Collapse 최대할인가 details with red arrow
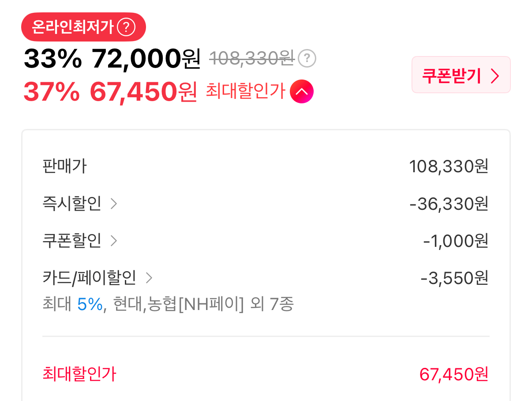532x401 pixels. pyautogui.click(x=302, y=92)
